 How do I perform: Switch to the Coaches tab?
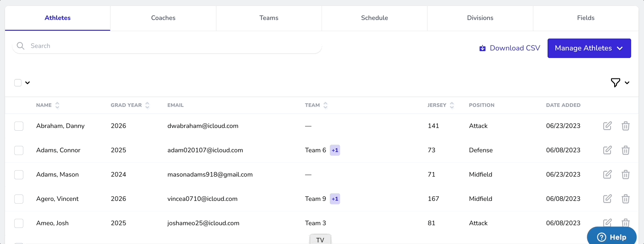(x=163, y=18)
